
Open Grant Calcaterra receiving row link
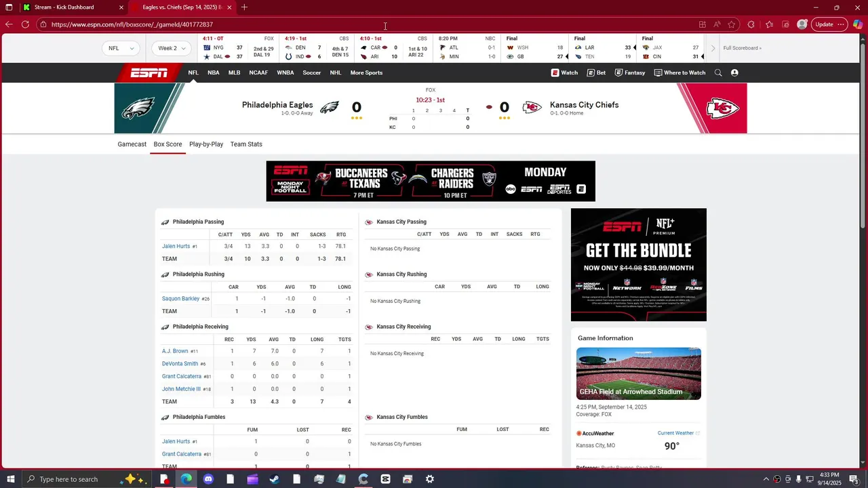point(181,376)
